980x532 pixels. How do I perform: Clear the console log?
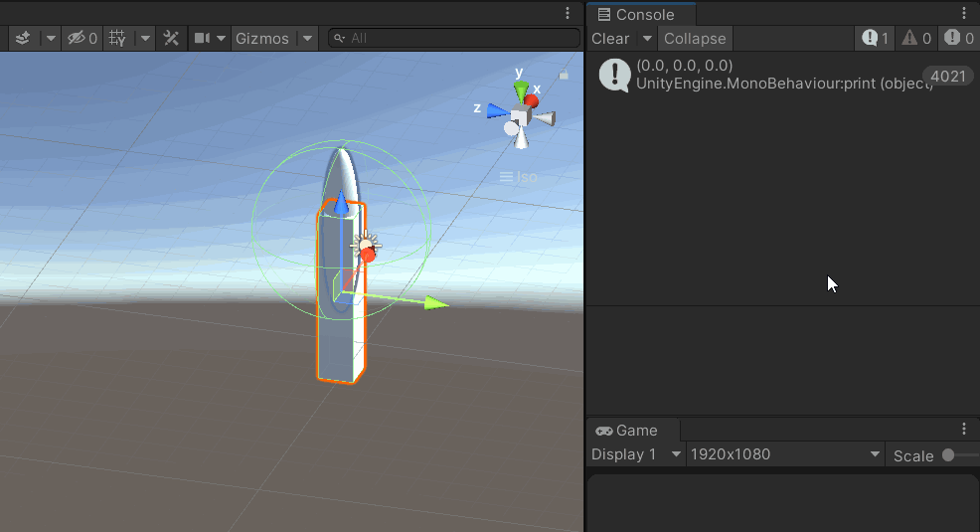coord(610,38)
